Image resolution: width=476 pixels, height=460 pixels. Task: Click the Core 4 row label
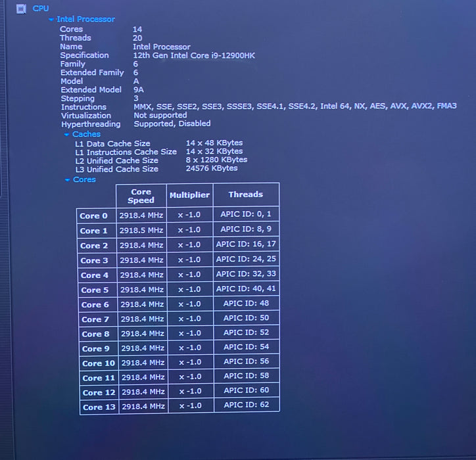[x=97, y=275]
